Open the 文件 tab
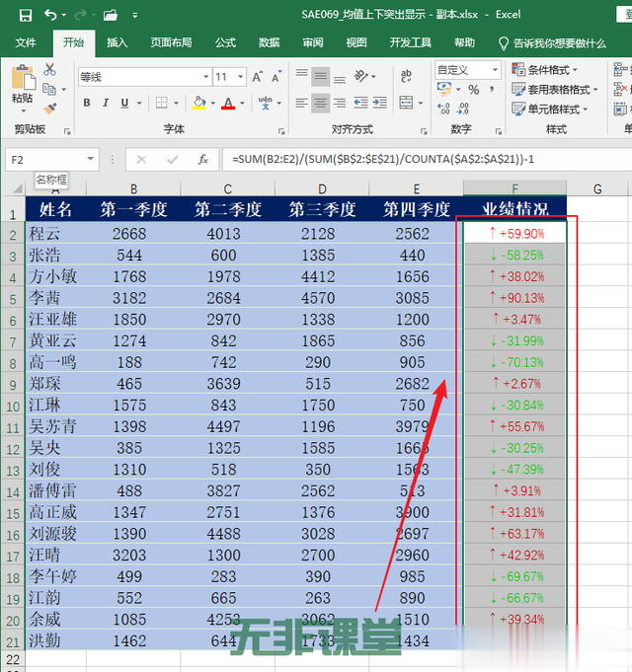The image size is (632, 672). (x=26, y=42)
